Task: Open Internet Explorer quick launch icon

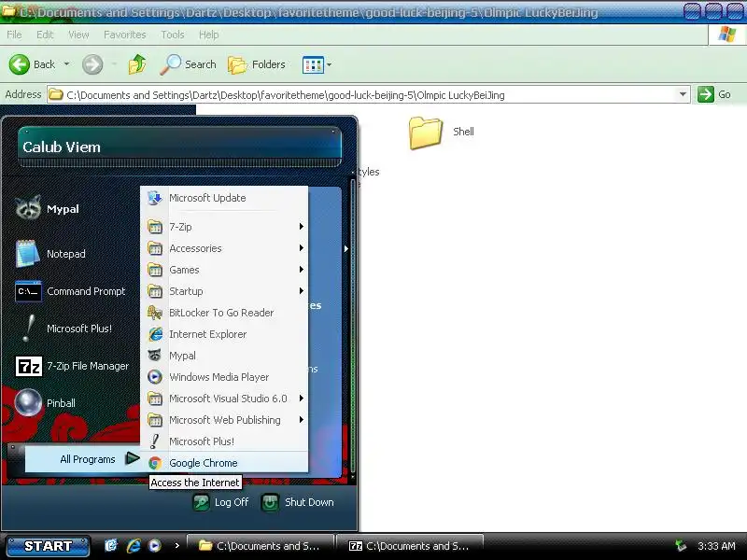Action: (134, 546)
